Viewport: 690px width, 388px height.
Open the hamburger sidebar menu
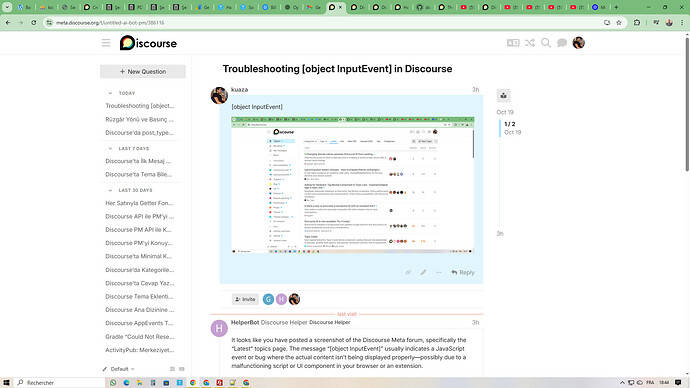pyautogui.click(x=106, y=43)
